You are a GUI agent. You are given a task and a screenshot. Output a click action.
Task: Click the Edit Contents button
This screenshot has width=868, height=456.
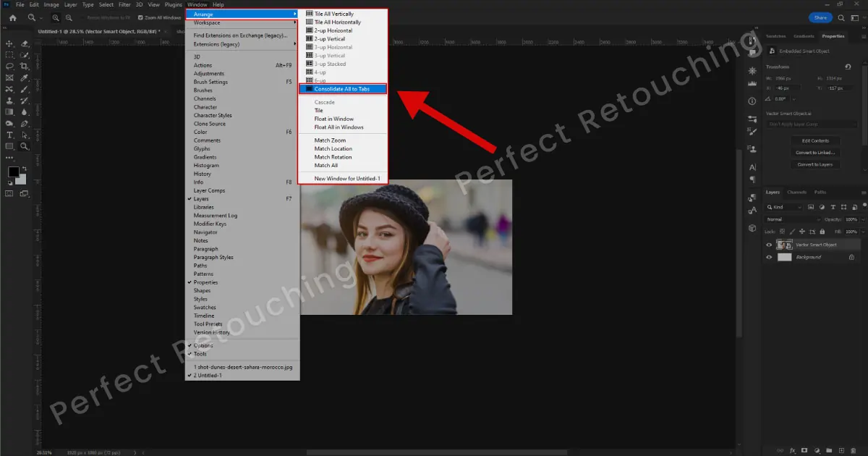coord(815,140)
